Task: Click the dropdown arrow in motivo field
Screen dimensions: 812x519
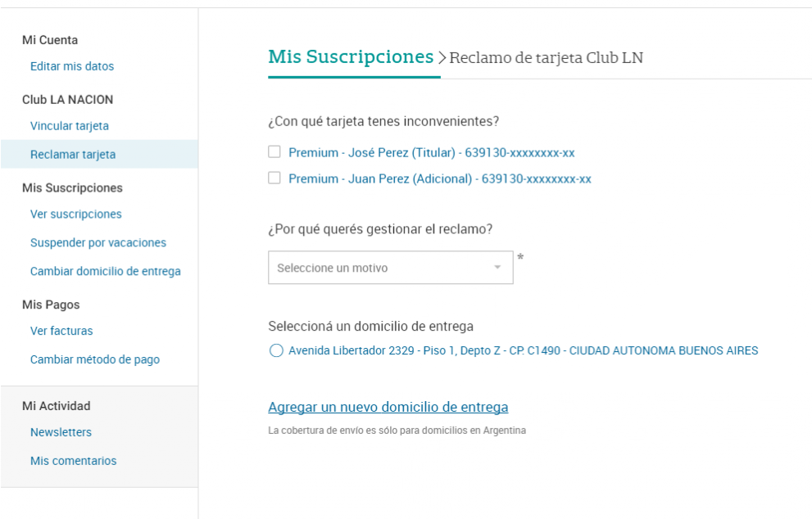Action: (497, 268)
